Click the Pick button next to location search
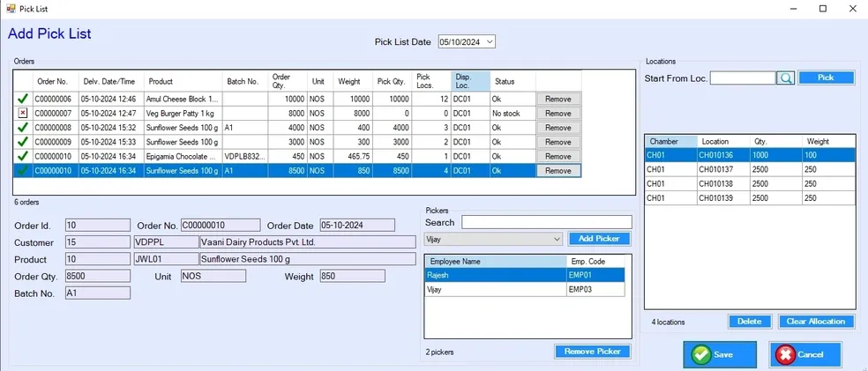Screen dimensions: 868x371 (x=826, y=78)
